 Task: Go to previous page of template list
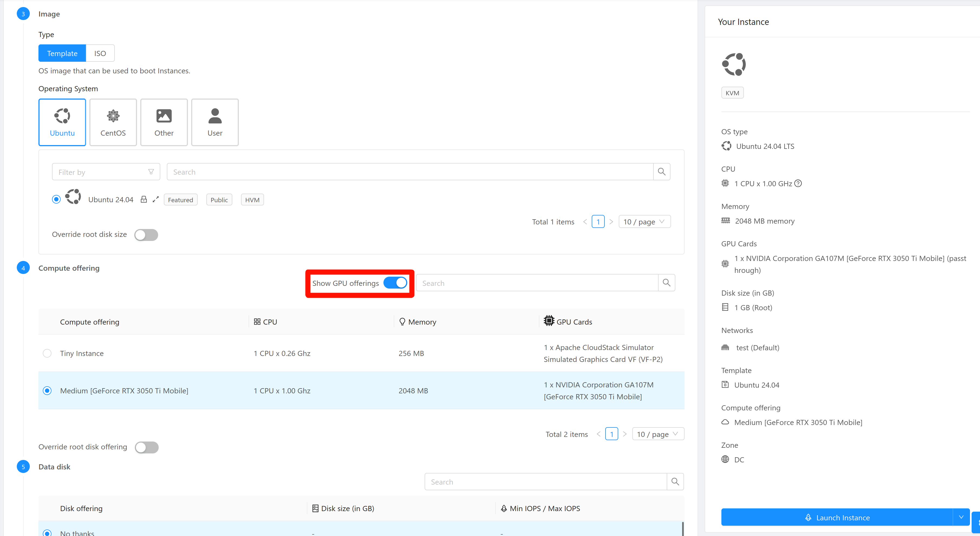pyautogui.click(x=585, y=221)
